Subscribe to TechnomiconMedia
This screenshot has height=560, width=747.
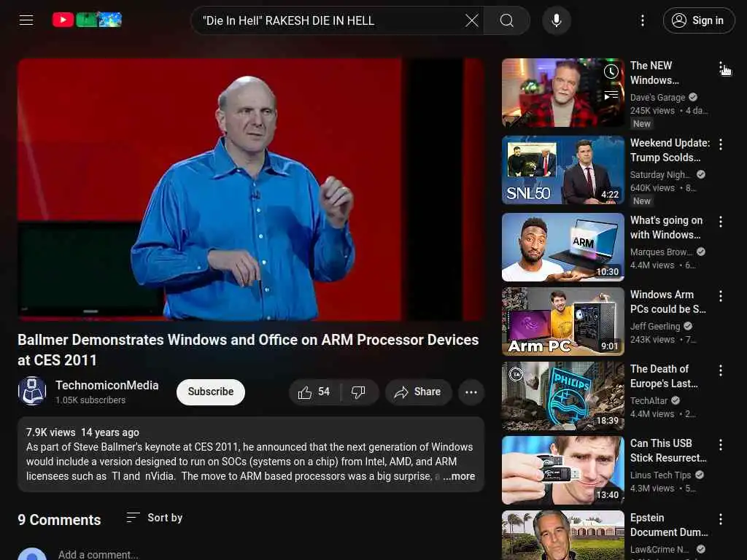click(211, 392)
